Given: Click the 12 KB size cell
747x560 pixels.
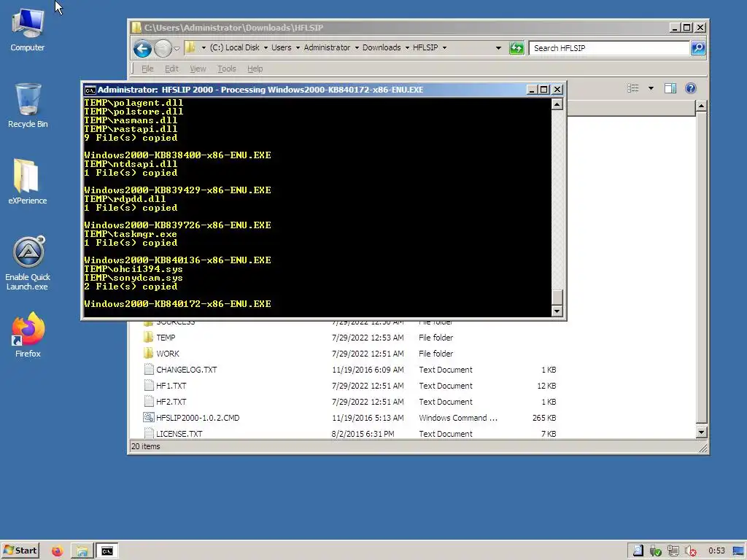Looking at the screenshot, I should pos(546,386).
